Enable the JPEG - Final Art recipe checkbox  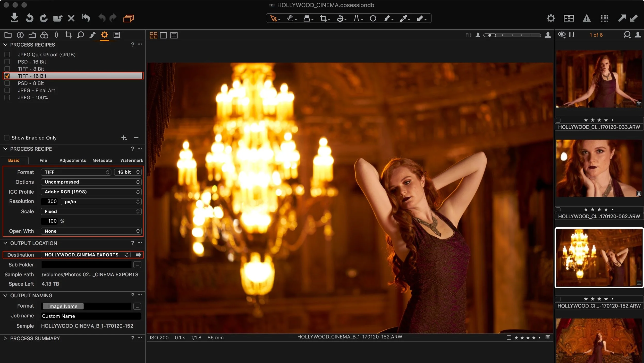[x=7, y=90]
